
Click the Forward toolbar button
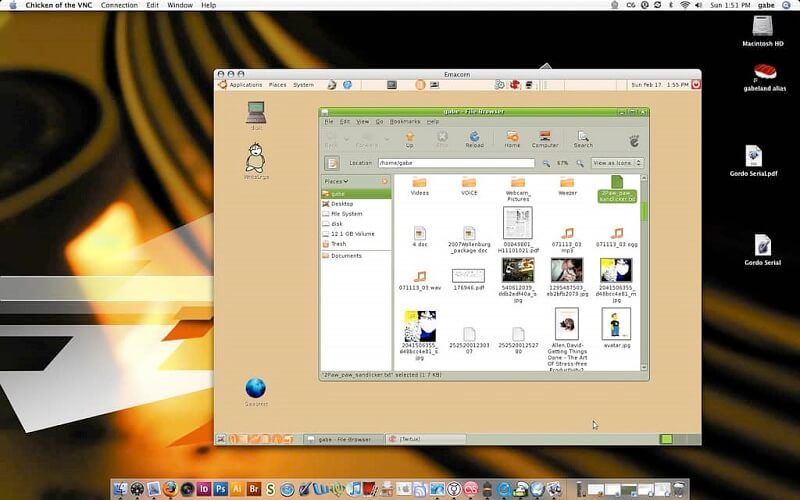coord(367,139)
